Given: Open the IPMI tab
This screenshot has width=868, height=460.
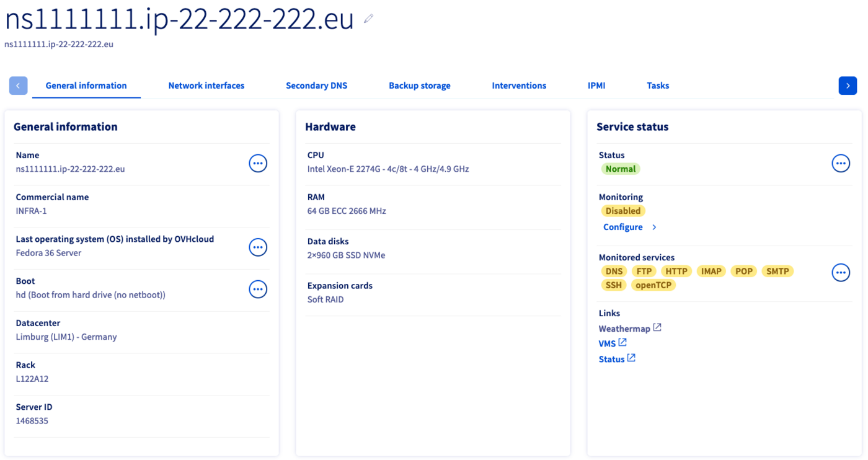Looking at the screenshot, I should [x=596, y=85].
